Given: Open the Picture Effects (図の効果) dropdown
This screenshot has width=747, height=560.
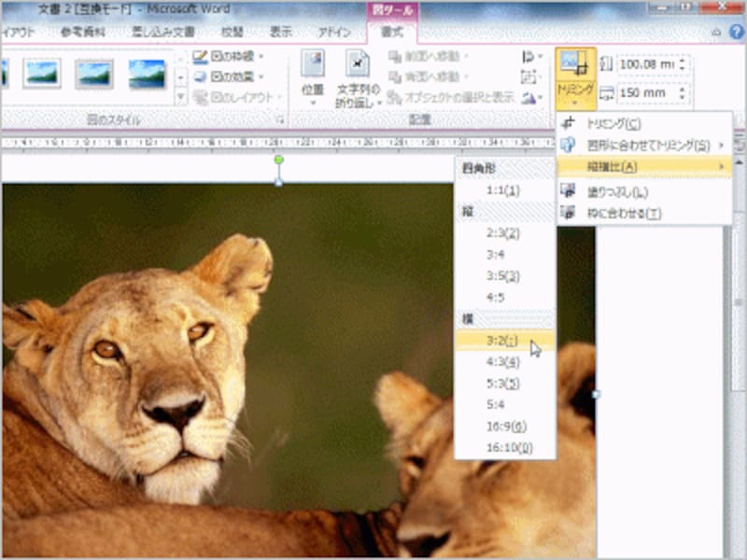Looking at the screenshot, I should pos(228,77).
